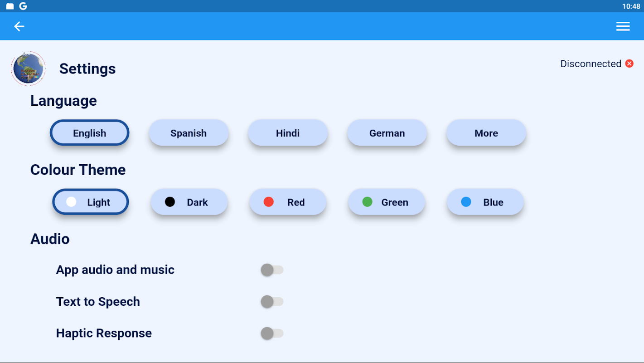The image size is (644, 363).
Task: Choose the Green colour theme
Action: point(387,202)
